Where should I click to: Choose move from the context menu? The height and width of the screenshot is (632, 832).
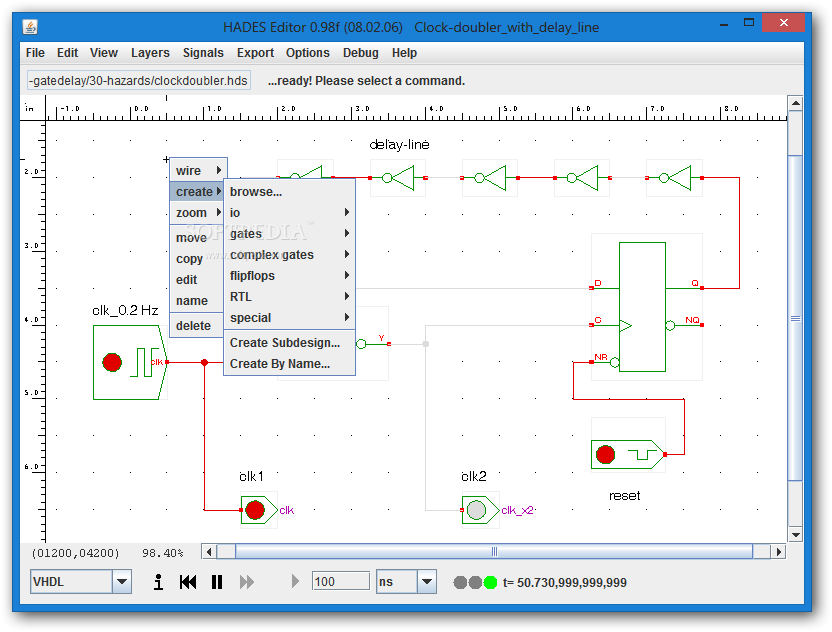tap(196, 238)
